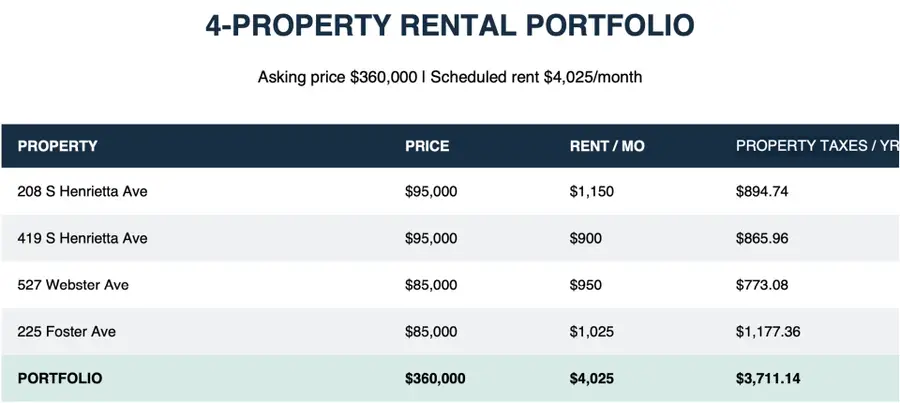Click the PRICE column header
Viewport: 900px width, 403px height.
point(427,146)
